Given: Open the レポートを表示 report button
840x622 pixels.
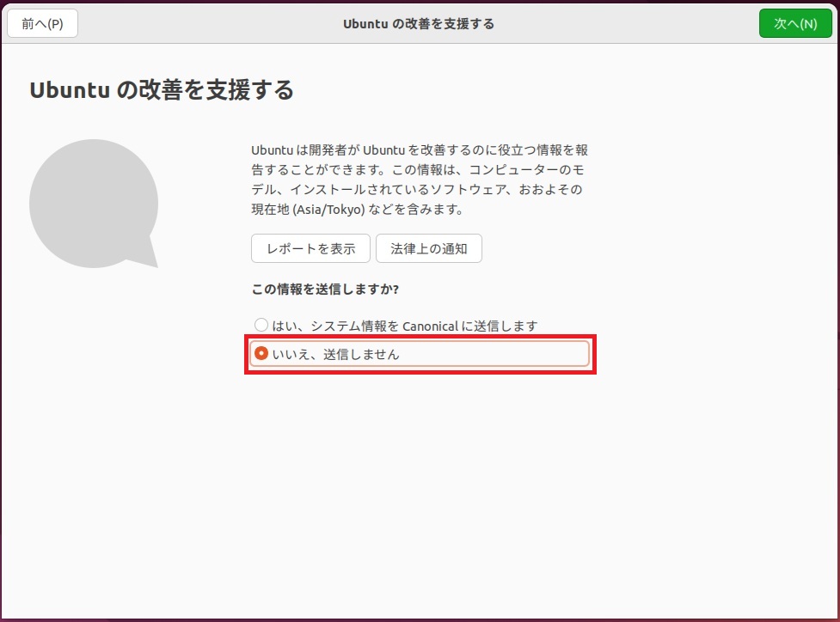Looking at the screenshot, I should [x=310, y=248].
